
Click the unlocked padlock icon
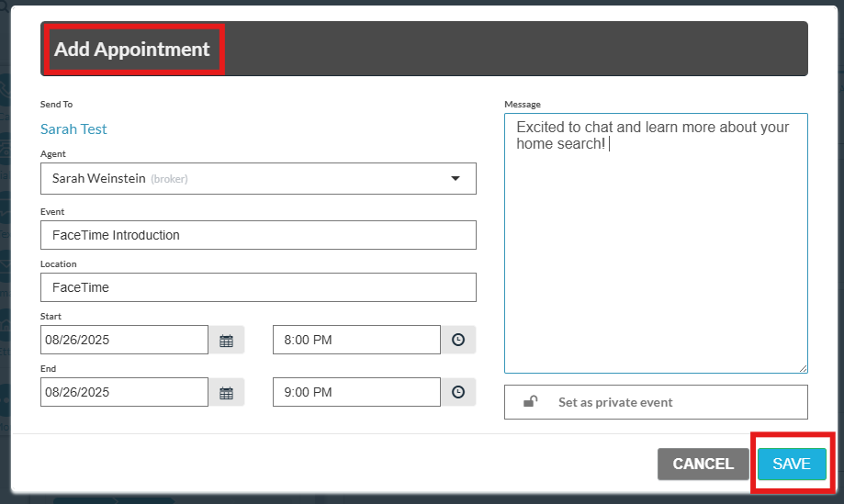531,402
